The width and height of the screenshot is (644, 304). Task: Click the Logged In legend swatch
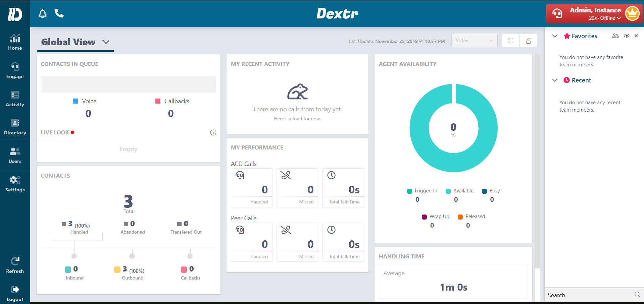(x=409, y=191)
